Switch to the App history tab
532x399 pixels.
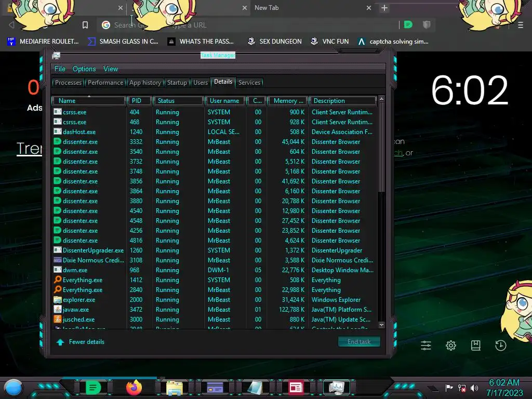pos(145,83)
